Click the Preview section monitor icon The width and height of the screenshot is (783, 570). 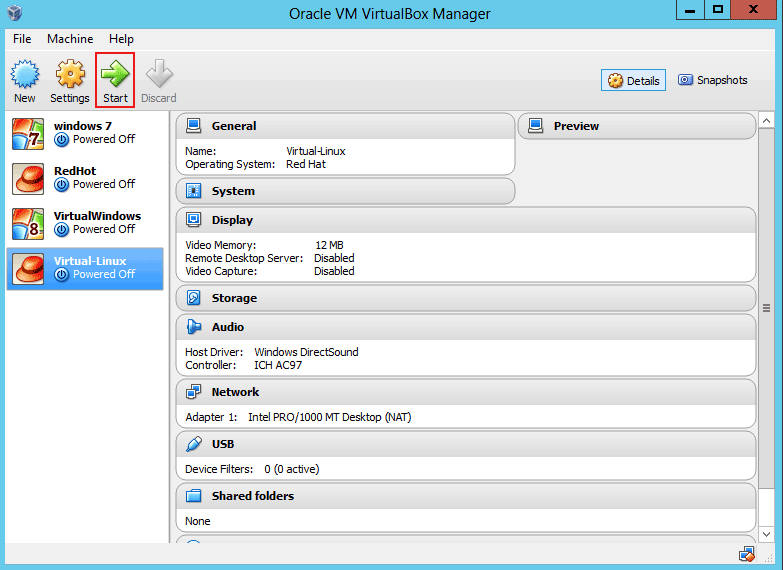[535, 126]
